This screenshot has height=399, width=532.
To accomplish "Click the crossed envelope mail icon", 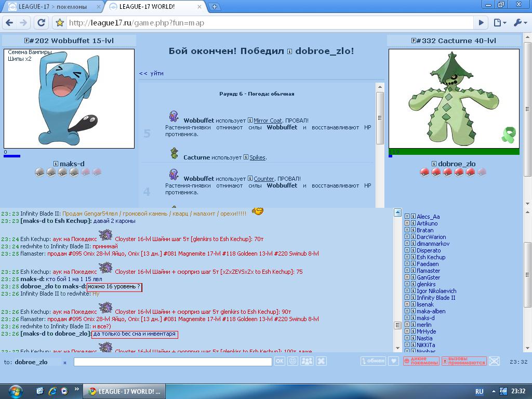I will click(x=495, y=361).
